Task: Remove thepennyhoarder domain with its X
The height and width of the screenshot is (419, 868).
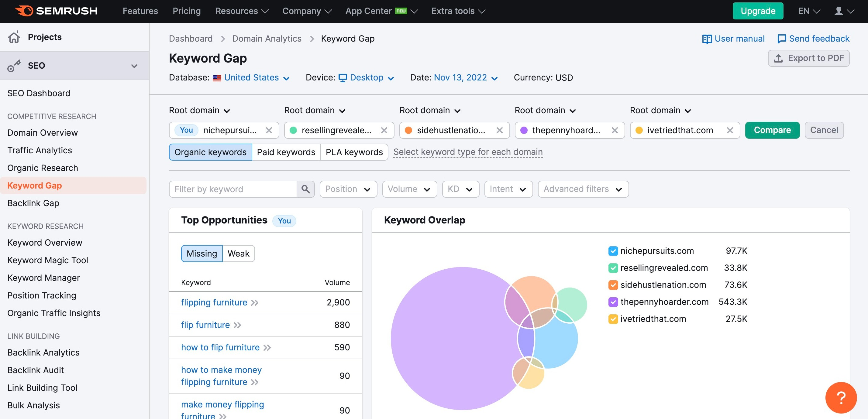Action: [x=615, y=130]
